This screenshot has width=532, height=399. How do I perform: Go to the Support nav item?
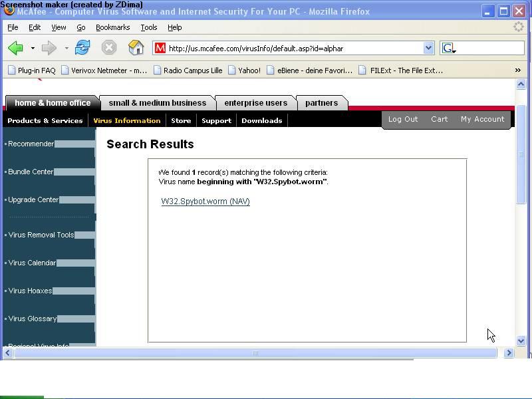217,120
